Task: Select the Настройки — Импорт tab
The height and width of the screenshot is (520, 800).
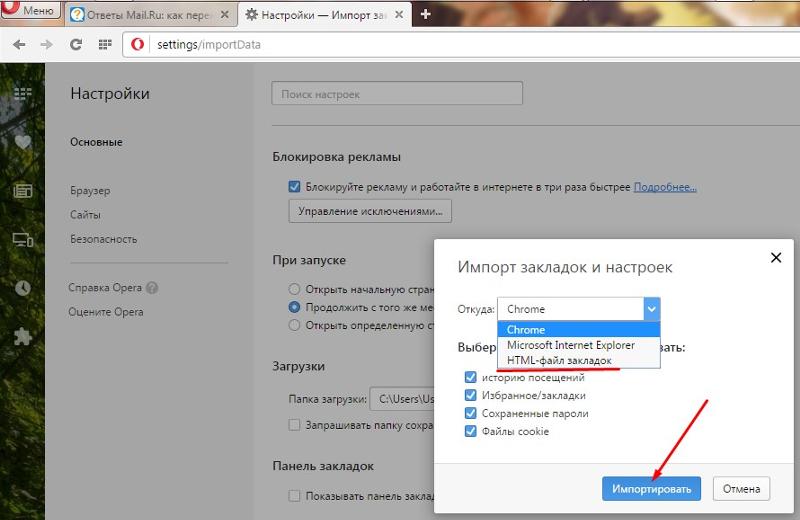Action: [x=322, y=15]
